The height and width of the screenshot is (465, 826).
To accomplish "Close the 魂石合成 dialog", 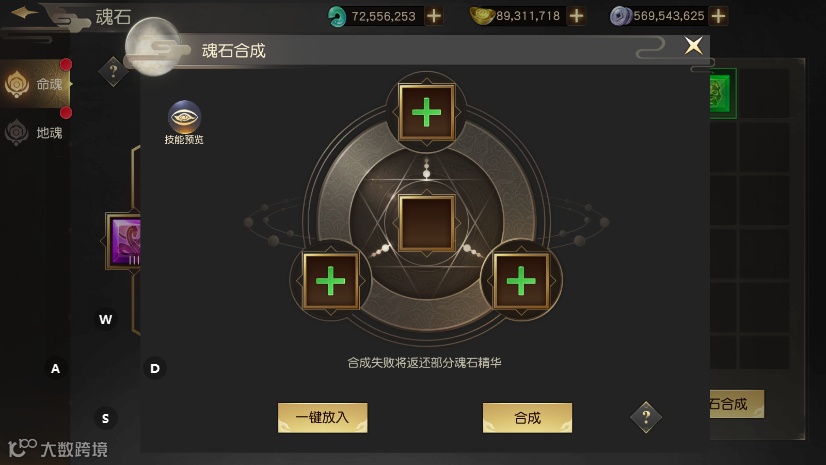I will click(693, 46).
